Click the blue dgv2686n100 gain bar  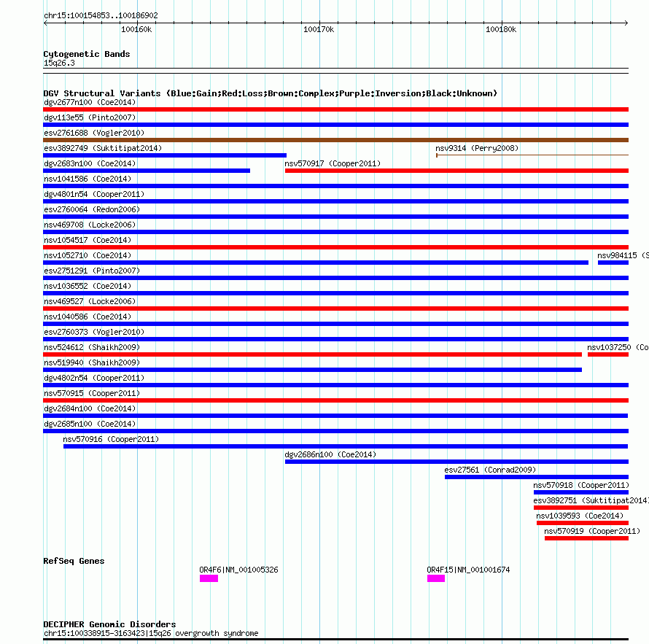click(457, 462)
